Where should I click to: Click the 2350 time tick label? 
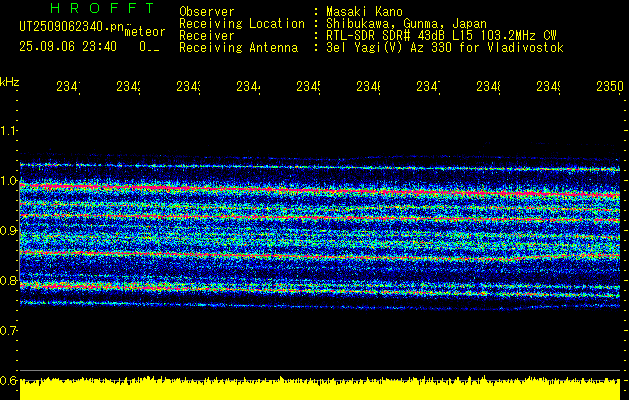tap(610, 86)
